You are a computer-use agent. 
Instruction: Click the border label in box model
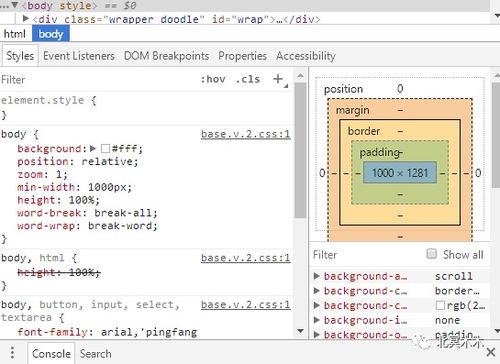[364, 131]
